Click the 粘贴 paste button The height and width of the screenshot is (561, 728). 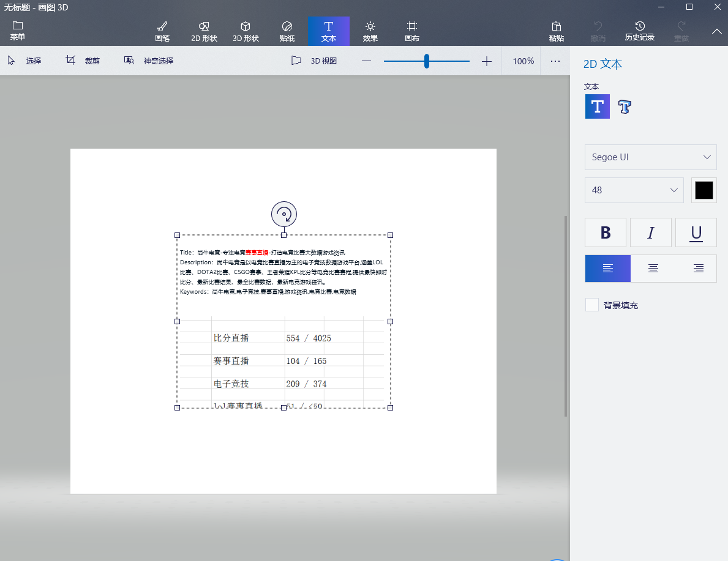(x=556, y=32)
